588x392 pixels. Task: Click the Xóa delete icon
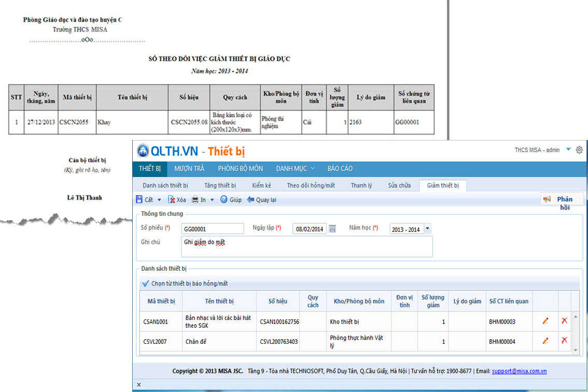point(171,200)
